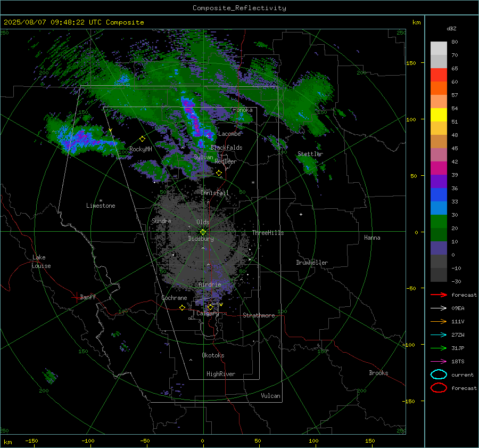Click the Drumheller label
Viewport: 479px width, 448px height.
(x=312, y=263)
